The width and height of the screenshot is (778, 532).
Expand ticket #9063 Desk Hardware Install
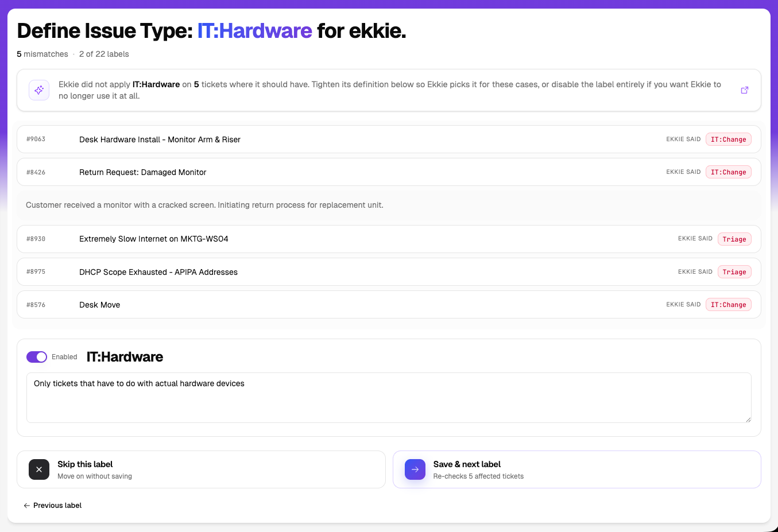click(x=389, y=139)
